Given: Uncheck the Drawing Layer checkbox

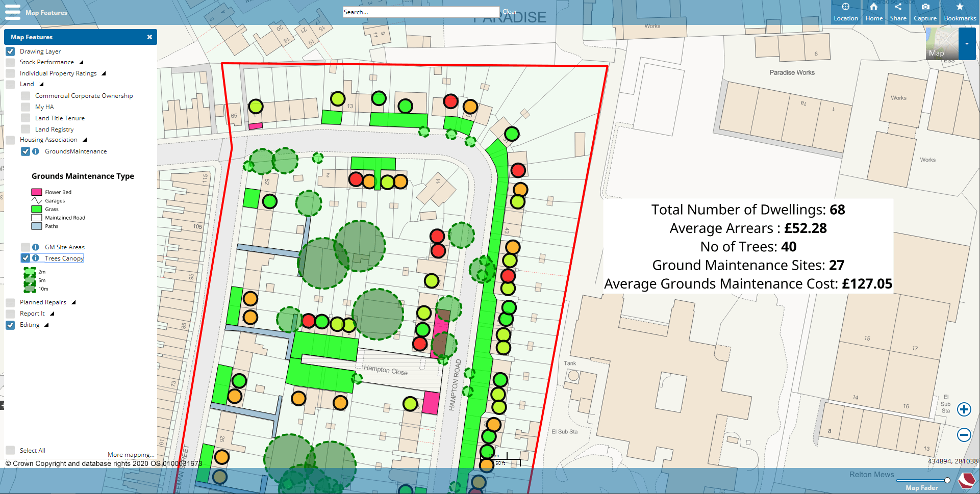Looking at the screenshot, I should pos(10,51).
